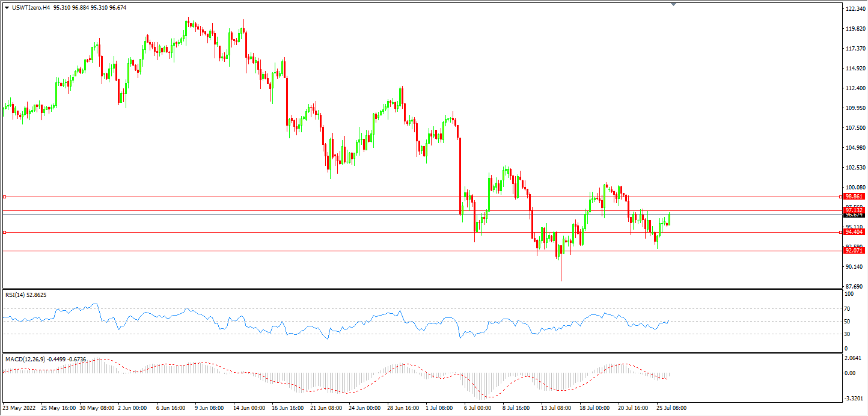Image resolution: width=868 pixels, height=416 pixels.
Task: Click the left handle of the 94.404 line
Action: [x=5, y=232]
